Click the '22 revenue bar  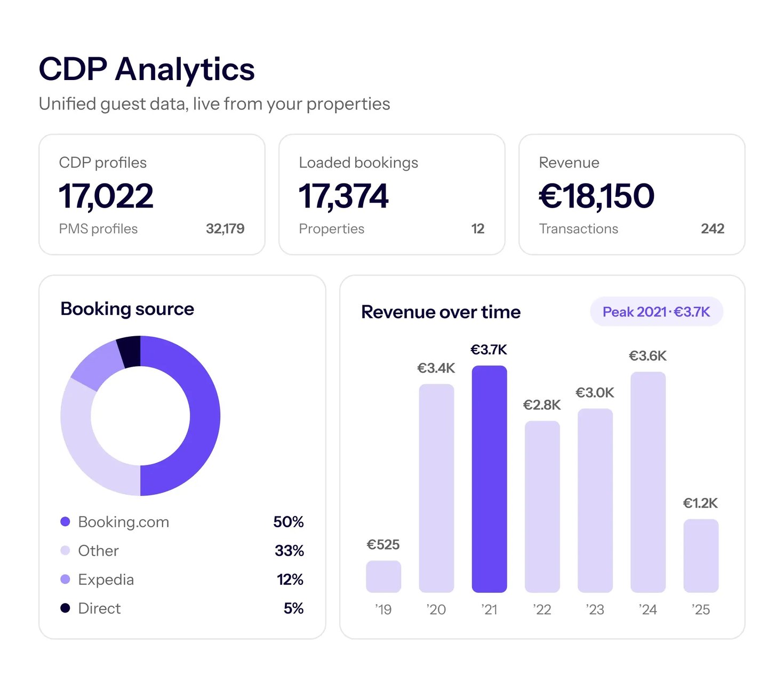[x=542, y=506]
